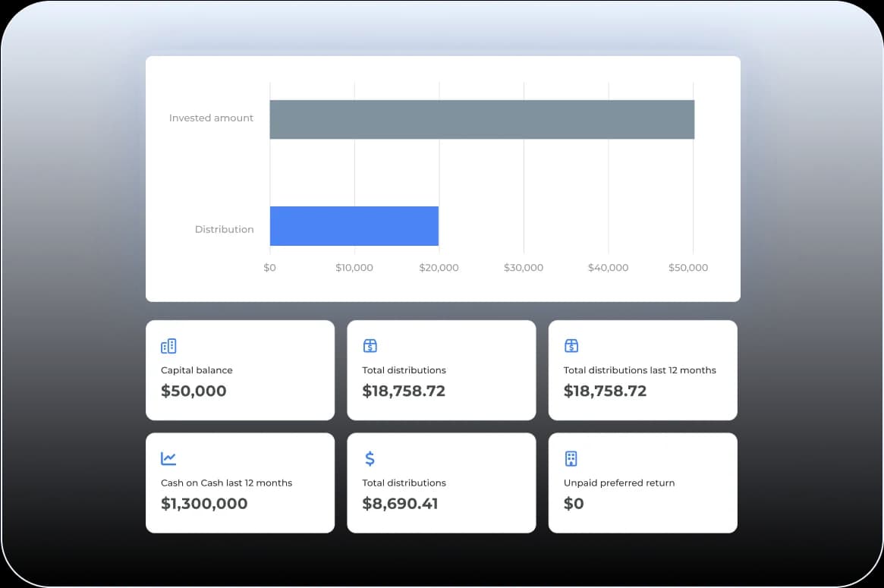The image size is (884, 588).
Task: Click the Distribution axis label
Action: (x=224, y=229)
